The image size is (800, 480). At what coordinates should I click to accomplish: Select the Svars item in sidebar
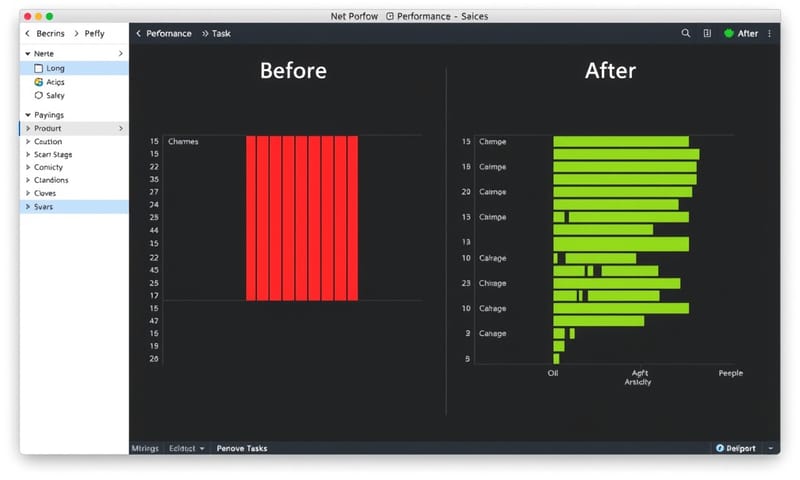coord(44,206)
